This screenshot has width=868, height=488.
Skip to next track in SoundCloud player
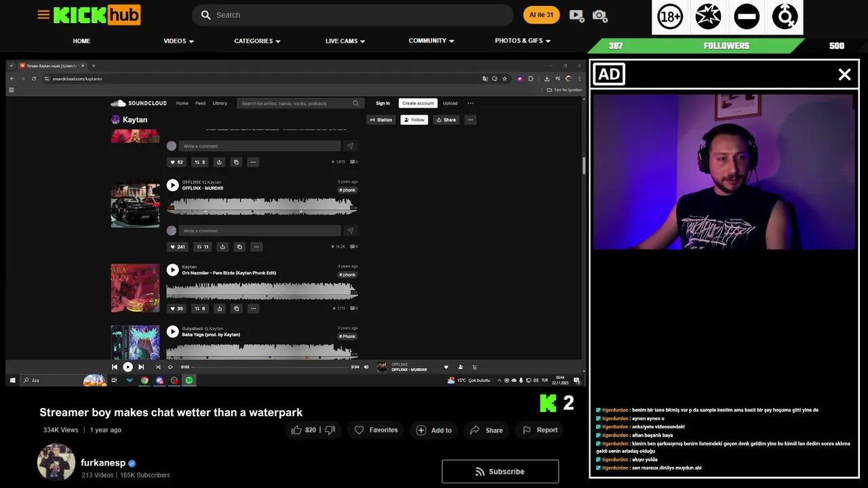click(141, 367)
